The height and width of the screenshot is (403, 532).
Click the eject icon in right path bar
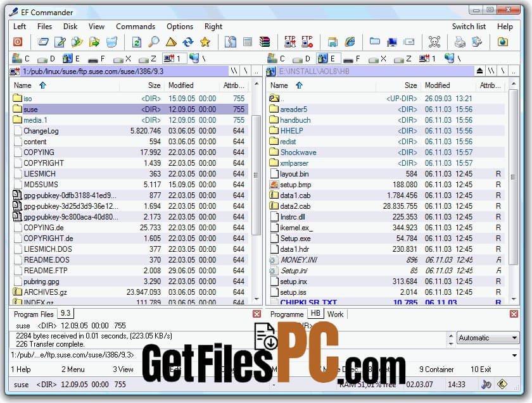click(x=480, y=71)
